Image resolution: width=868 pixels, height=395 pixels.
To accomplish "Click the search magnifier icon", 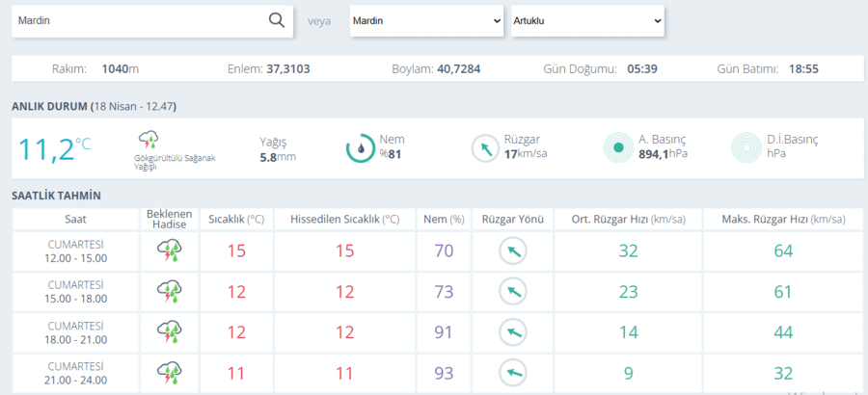I will point(276,20).
